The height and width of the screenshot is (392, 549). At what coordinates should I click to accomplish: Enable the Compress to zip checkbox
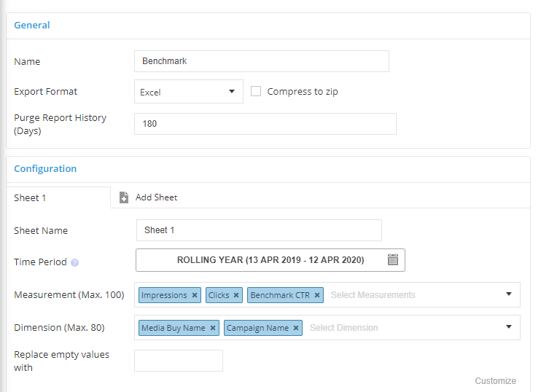[256, 91]
